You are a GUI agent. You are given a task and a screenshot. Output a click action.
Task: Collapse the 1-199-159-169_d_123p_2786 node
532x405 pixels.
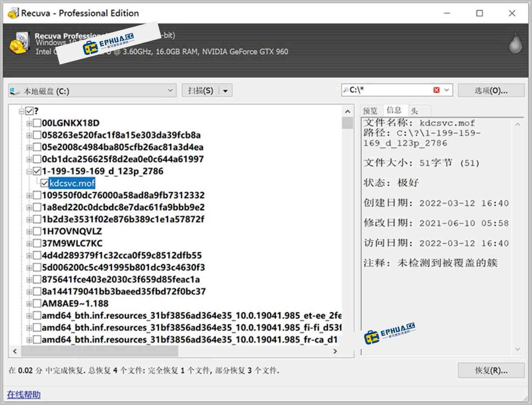(29, 171)
